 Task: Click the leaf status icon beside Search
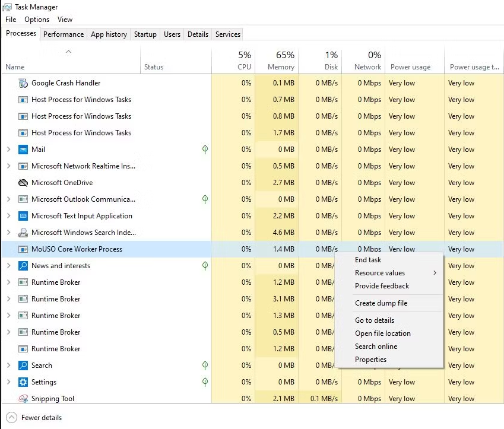coord(205,366)
